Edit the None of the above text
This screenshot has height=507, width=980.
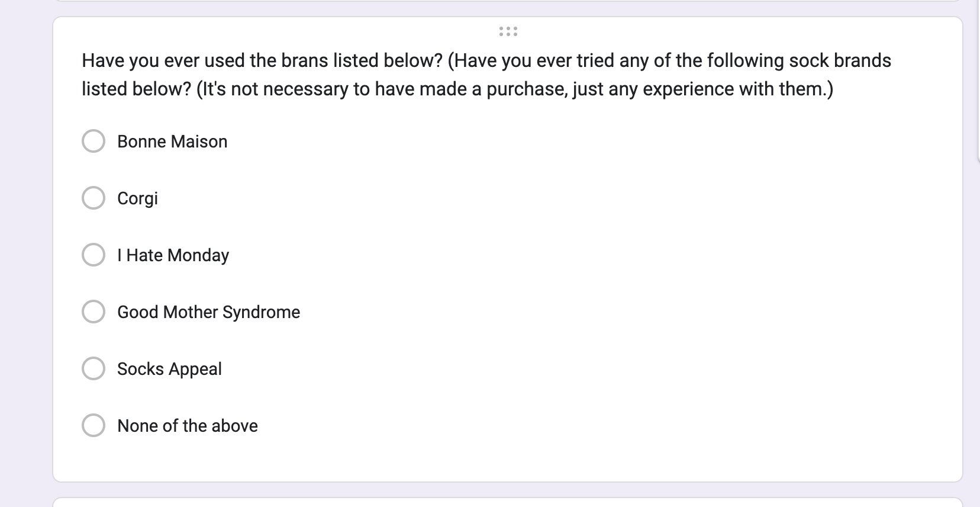click(187, 426)
